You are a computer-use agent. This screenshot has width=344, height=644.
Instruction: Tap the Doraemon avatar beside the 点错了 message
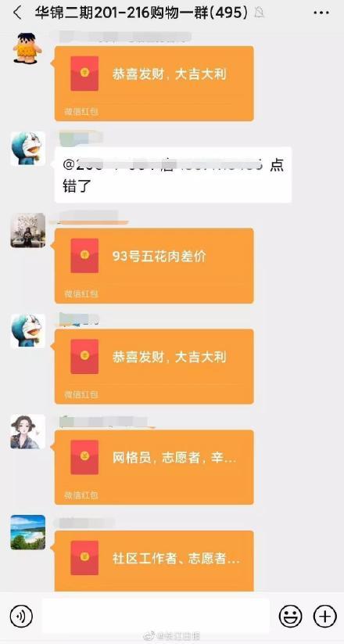point(27,149)
